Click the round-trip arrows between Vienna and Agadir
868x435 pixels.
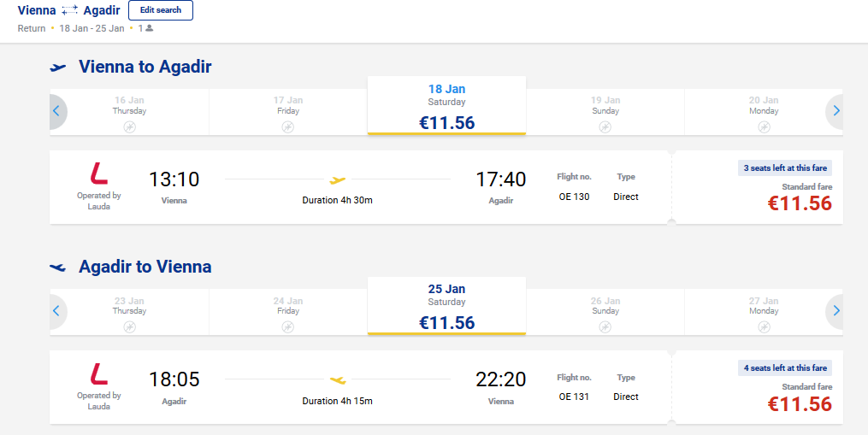coord(70,10)
